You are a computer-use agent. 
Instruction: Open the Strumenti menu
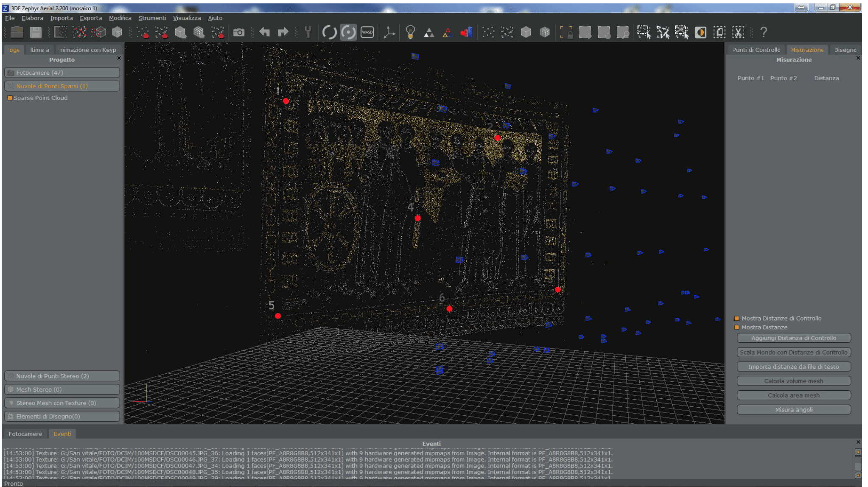click(x=152, y=18)
